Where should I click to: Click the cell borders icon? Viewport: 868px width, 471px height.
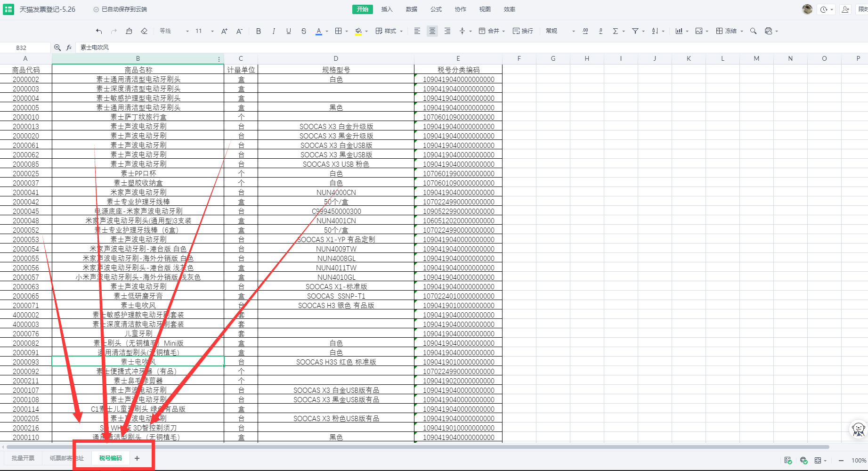pos(339,31)
